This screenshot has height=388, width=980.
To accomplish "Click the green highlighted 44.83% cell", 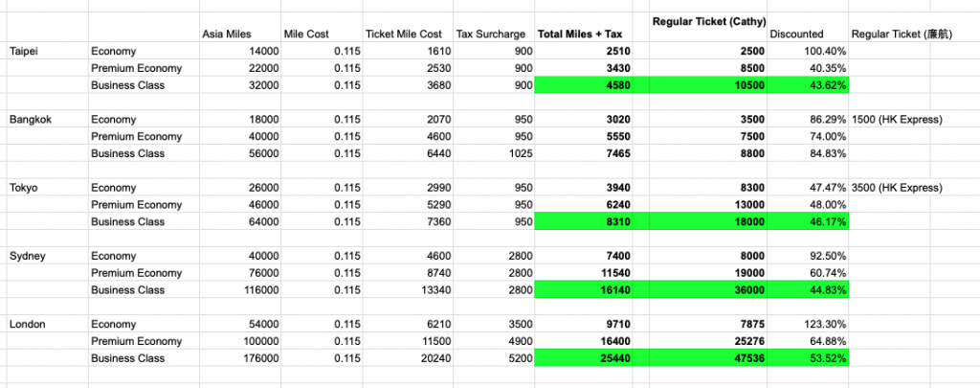I will pyautogui.click(x=808, y=290).
